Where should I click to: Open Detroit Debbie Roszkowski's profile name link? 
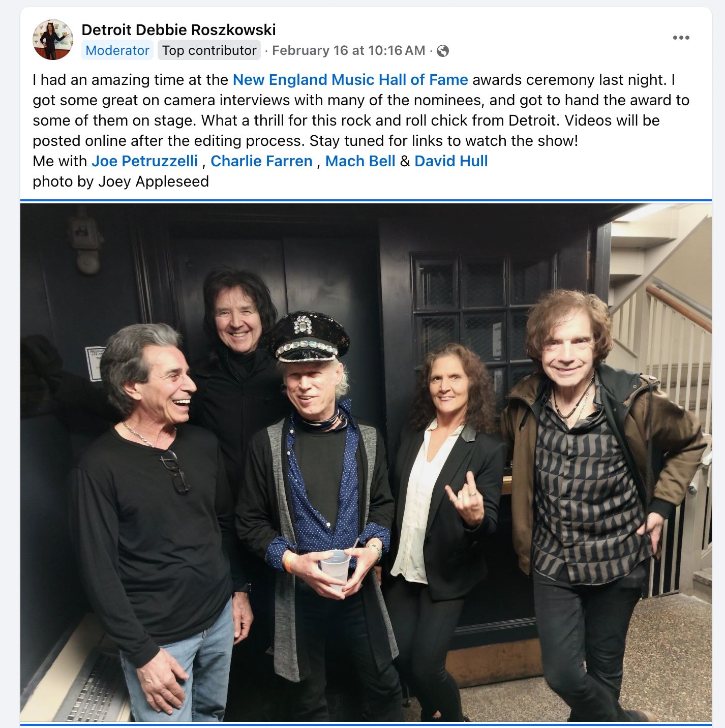178,30
